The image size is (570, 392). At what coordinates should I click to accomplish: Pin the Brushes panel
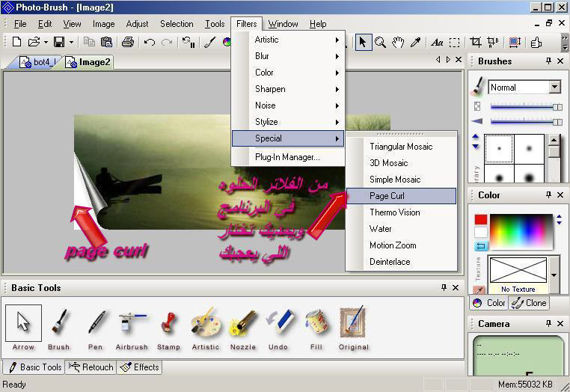coord(548,61)
